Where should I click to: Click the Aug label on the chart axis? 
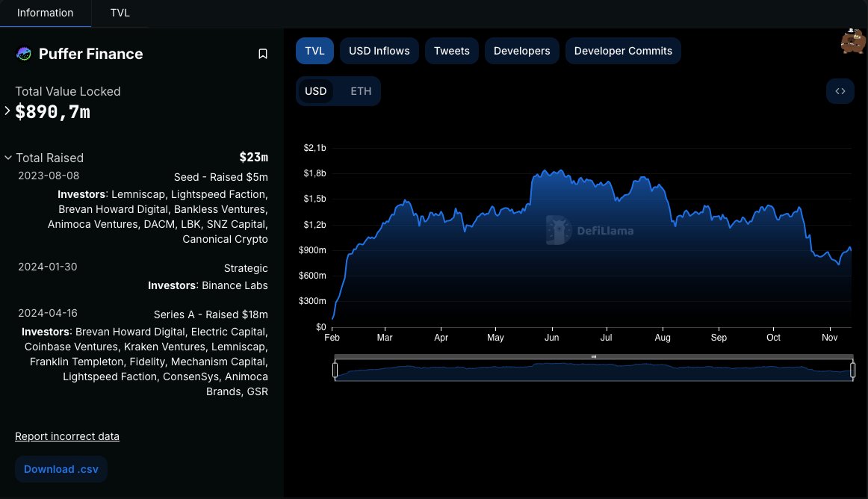coord(662,338)
